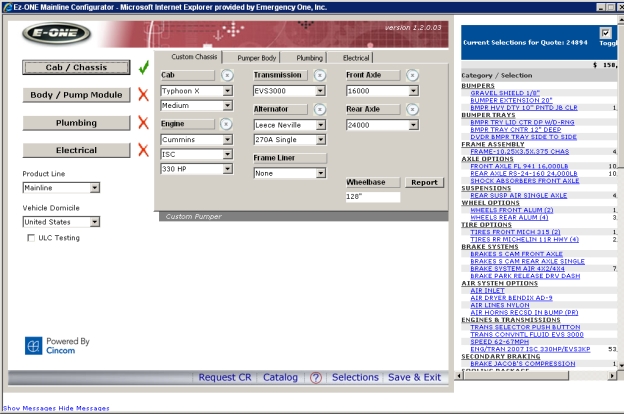The height and width of the screenshot is (414, 624).
Task: Click the Report button
Action: [x=424, y=182]
